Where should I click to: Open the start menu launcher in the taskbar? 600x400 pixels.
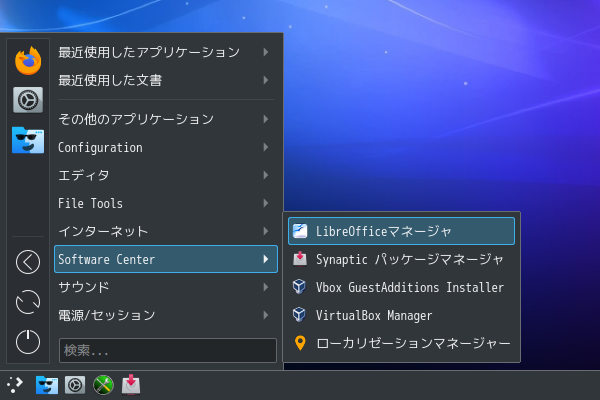(15, 385)
